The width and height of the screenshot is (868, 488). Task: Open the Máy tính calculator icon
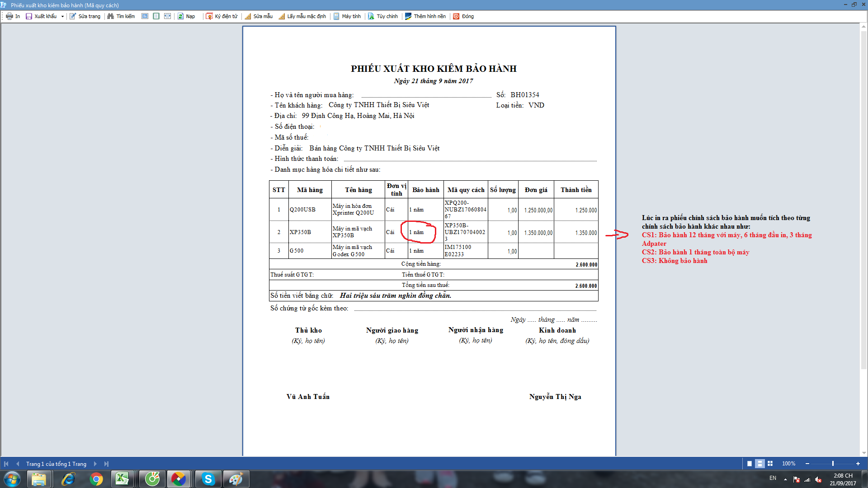click(336, 16)
